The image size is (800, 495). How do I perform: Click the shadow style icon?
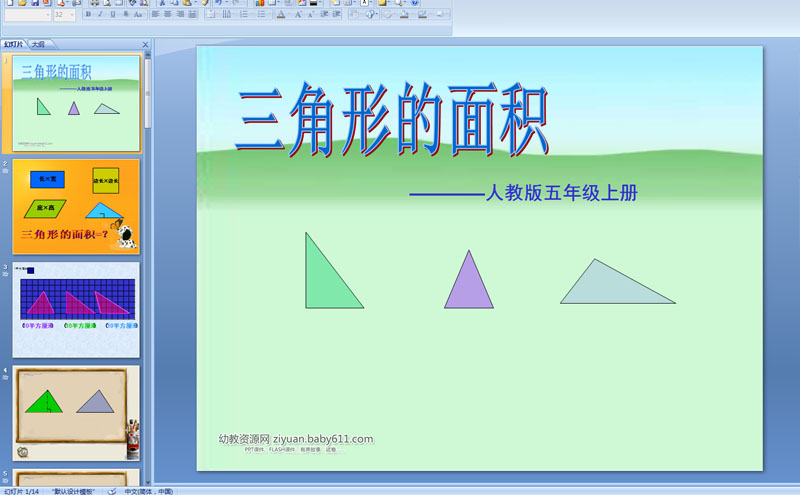439,14
